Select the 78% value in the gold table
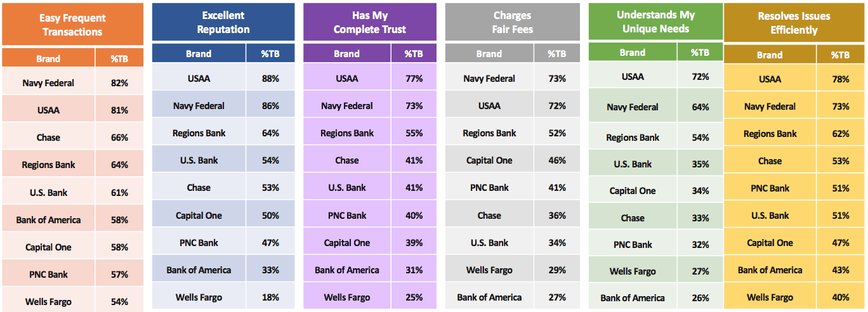Viewport: 868px width, 312px height. coord(841,79)
